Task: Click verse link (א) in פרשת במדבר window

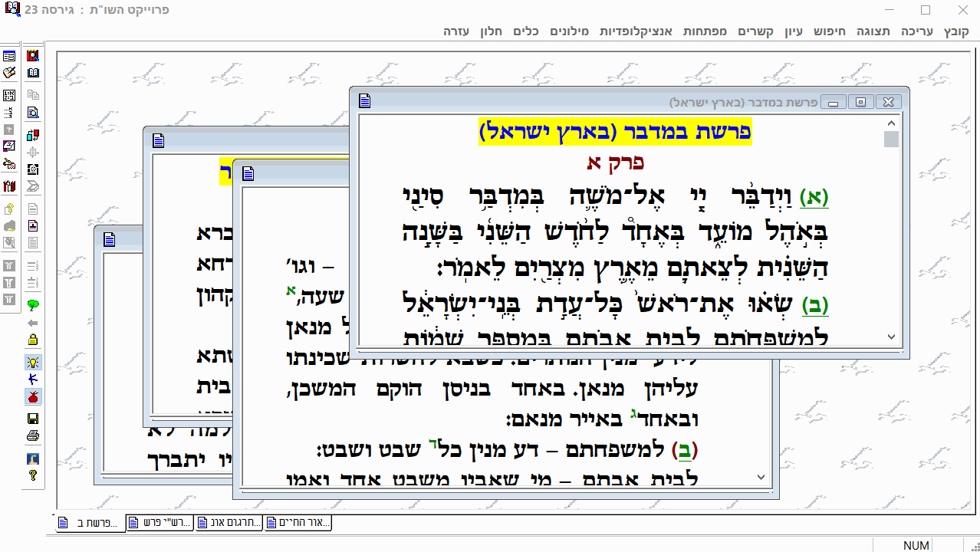Action: 814,197
